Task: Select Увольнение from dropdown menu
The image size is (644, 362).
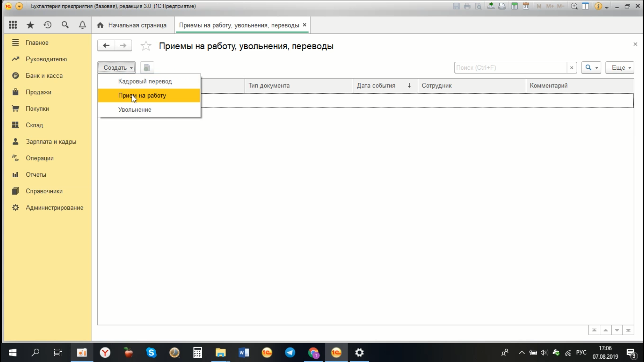Action: 135,110
